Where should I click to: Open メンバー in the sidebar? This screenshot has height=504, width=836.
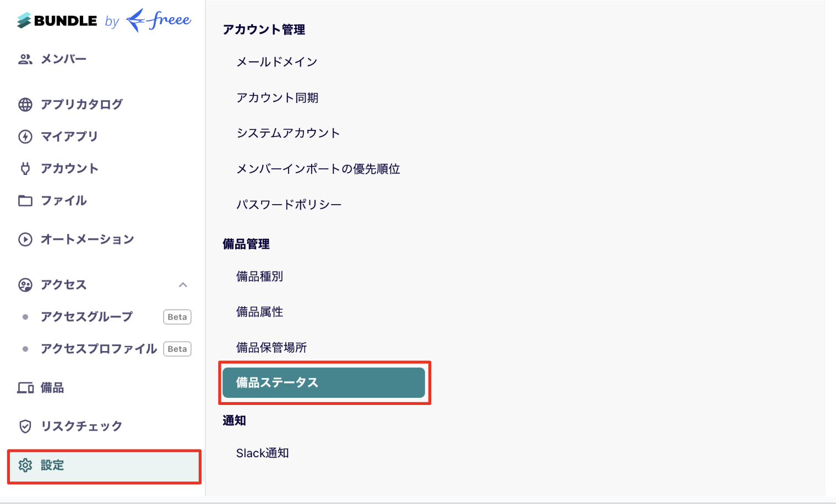click(64, 59)
